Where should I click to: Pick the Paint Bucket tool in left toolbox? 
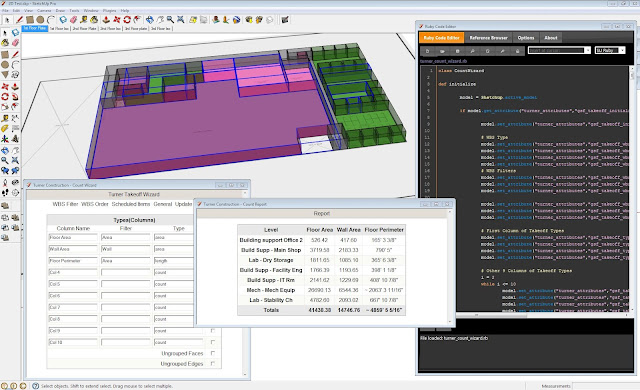pyautogui.click(x=5, y=42)
